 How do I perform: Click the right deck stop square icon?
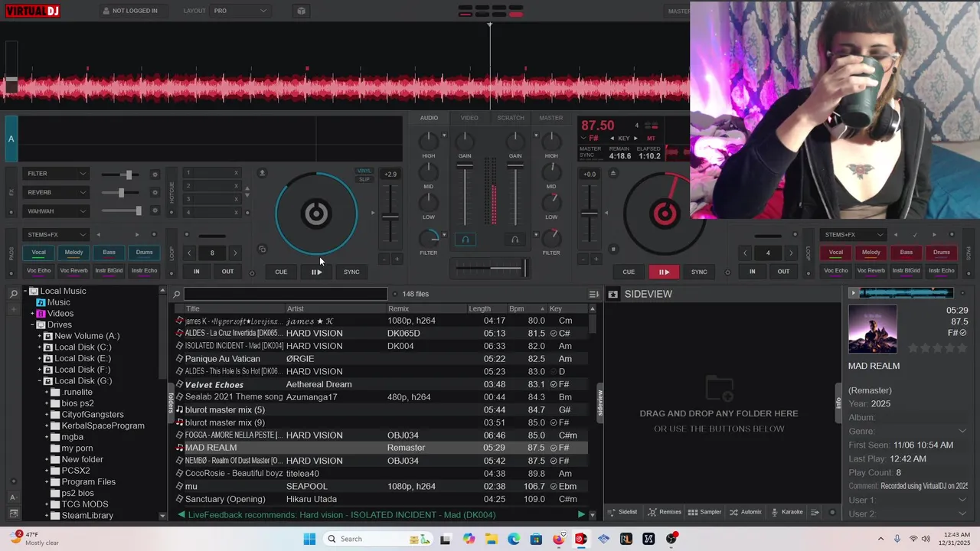click(x=612, y=249)
